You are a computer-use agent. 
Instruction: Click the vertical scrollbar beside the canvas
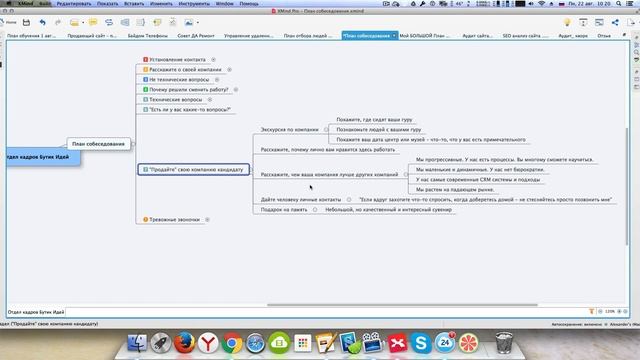click(x=627, y=187)
